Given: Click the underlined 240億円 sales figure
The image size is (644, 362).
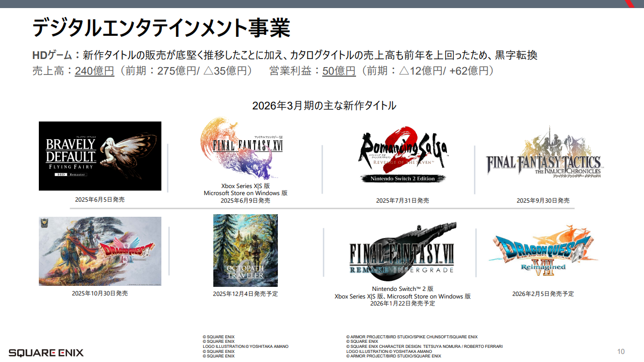Looking at the screenshot, I should (94, 71).
